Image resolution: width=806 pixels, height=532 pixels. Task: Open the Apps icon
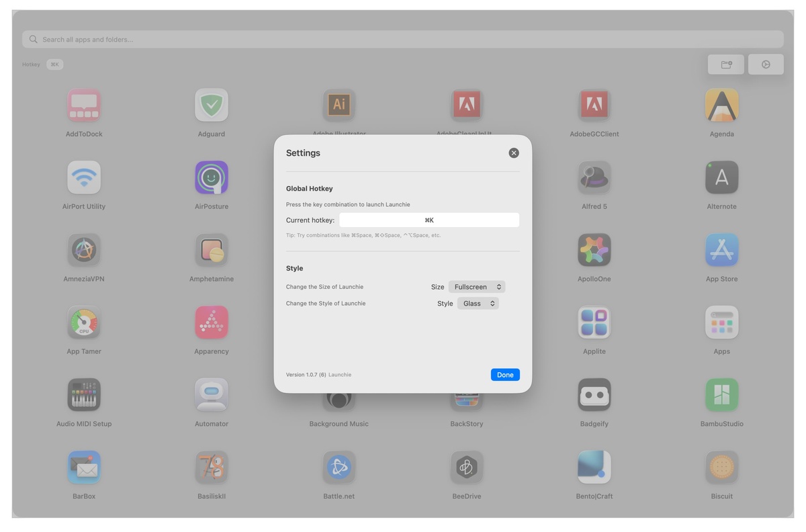(722, 323)
